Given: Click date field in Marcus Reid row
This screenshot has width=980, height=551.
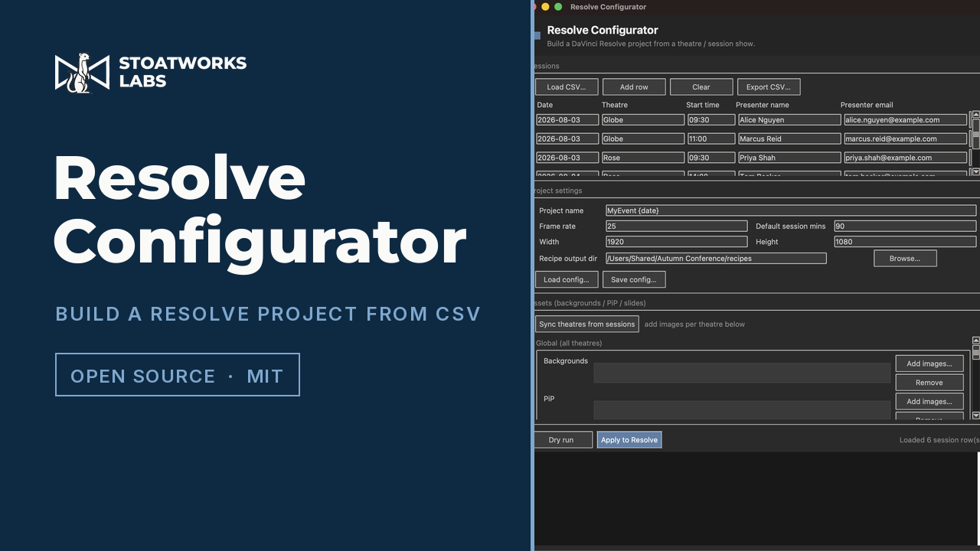Looking at the screenshot, I should (x=567, y=139).
